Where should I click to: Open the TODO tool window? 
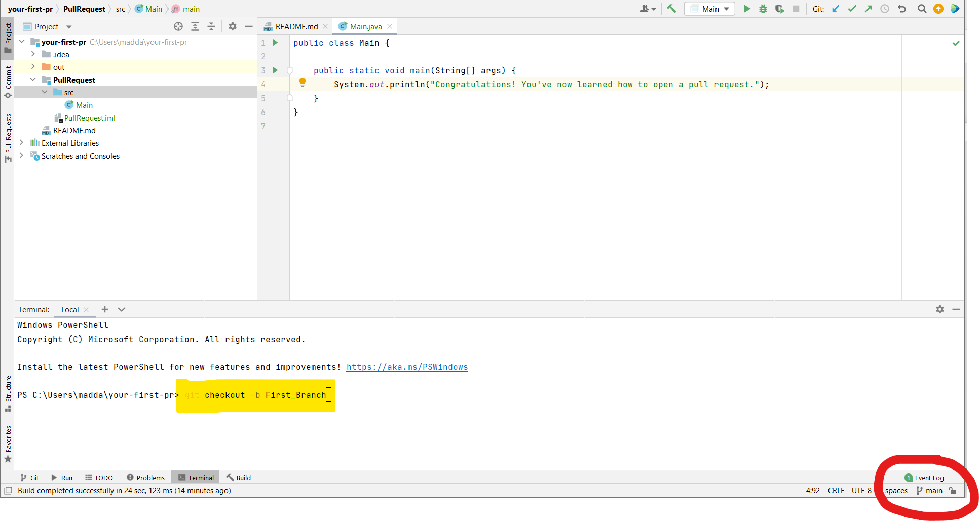click(99, 478)
